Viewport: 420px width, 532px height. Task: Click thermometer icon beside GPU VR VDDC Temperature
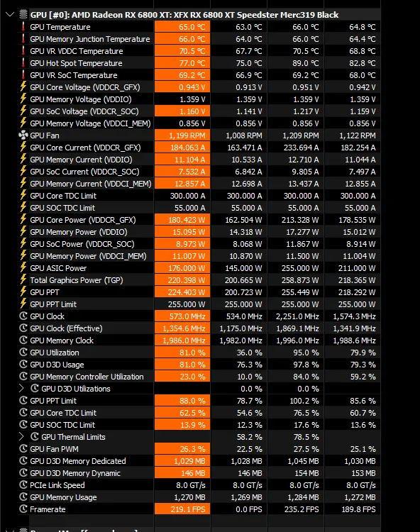(x=23, y=51)
